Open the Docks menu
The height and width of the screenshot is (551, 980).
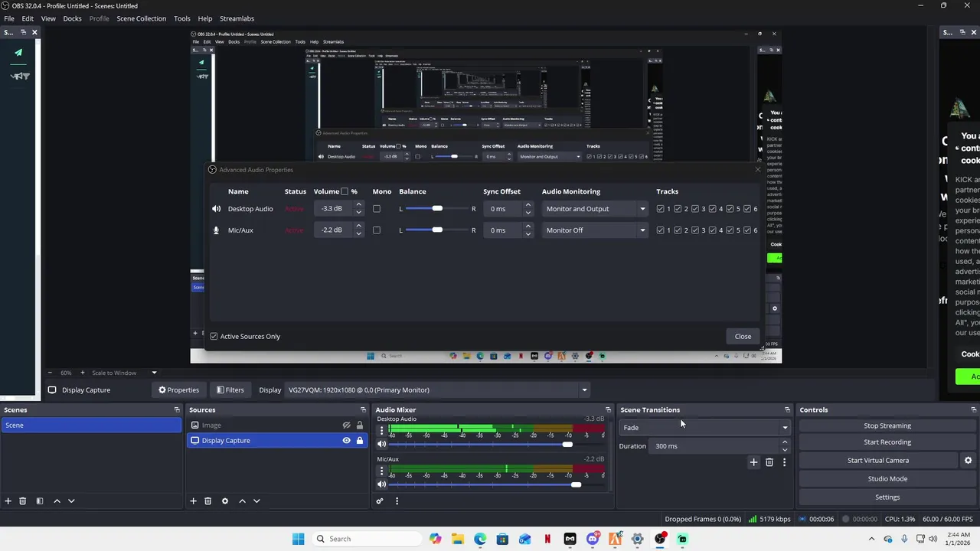[72, 18]
